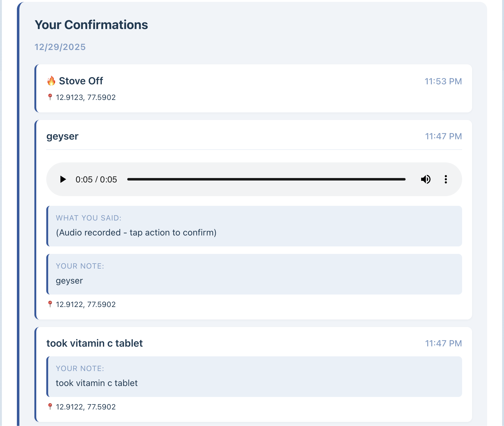Click the pin icon in the geyser card
Screen dimensions: 504x426
(x=50, y=304)
